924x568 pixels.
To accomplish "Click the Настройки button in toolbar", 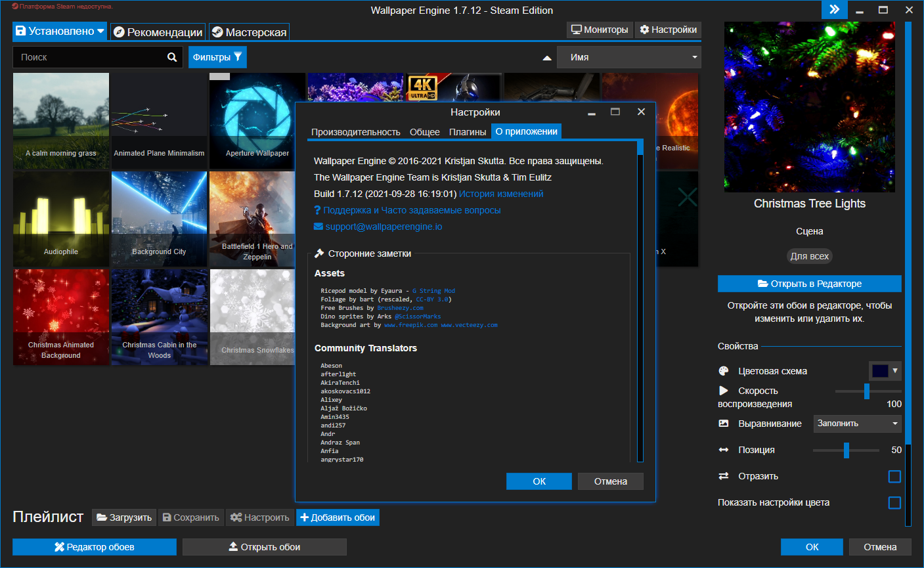I will click(x=668, y=30).
